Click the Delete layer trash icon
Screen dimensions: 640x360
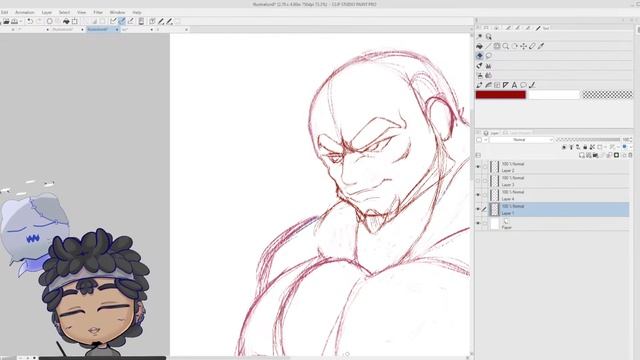pyautogui.click(x=630, y=155)
